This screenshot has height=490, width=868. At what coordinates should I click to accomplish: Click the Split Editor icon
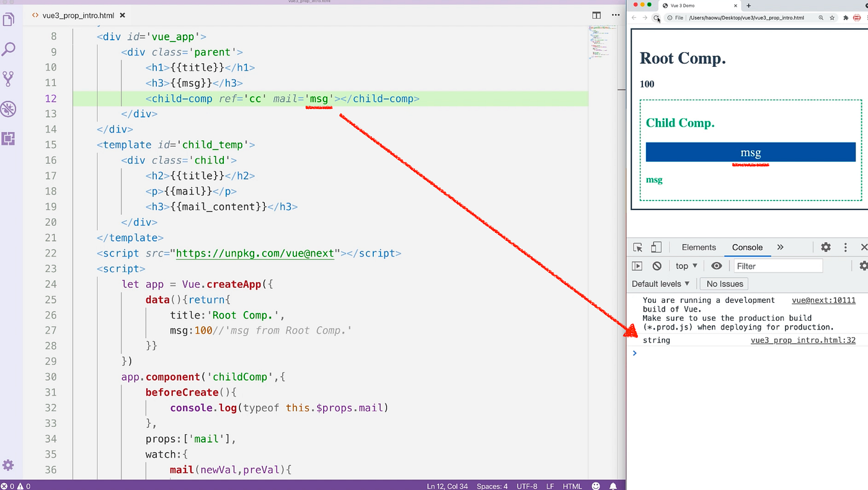pos(596,15)
